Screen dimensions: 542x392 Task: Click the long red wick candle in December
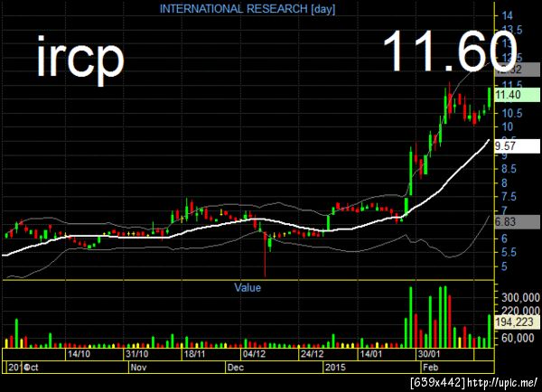265,254
